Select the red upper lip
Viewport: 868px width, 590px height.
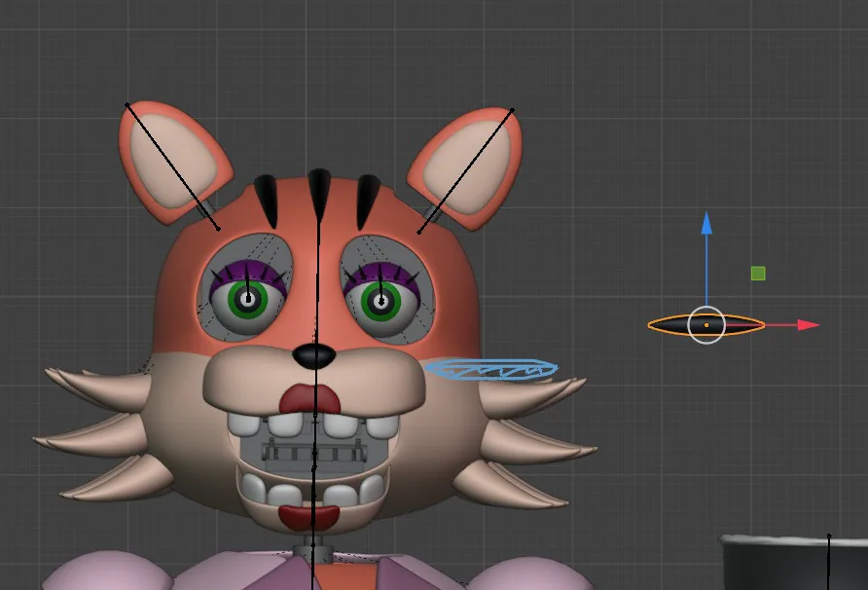[x=309, y=399]
